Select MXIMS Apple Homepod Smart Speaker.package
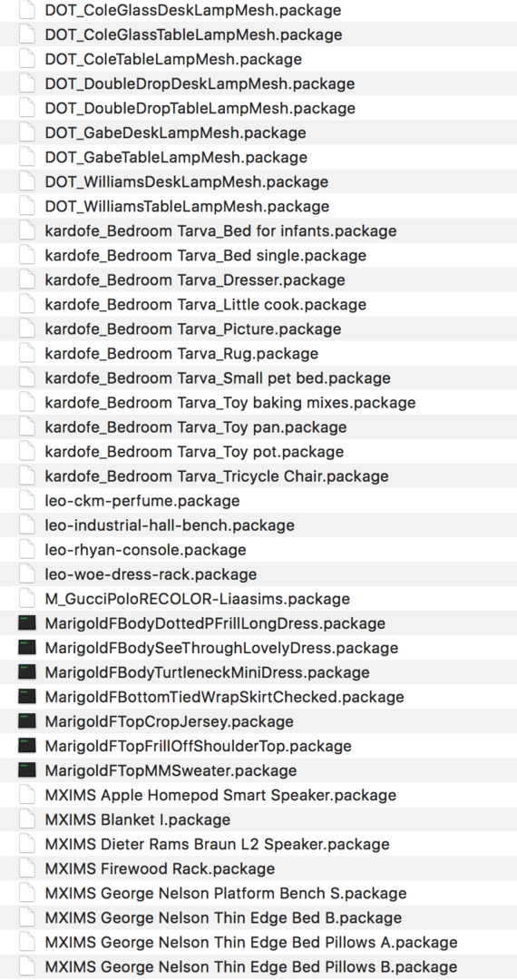This screenshot has height=980, width=517. click(x=220, y=795)
